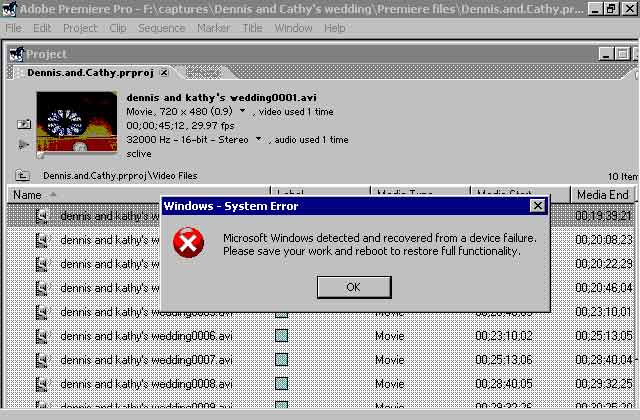
Task: Click movie icon of wedding0006.avi
Action: pos(42,336)
